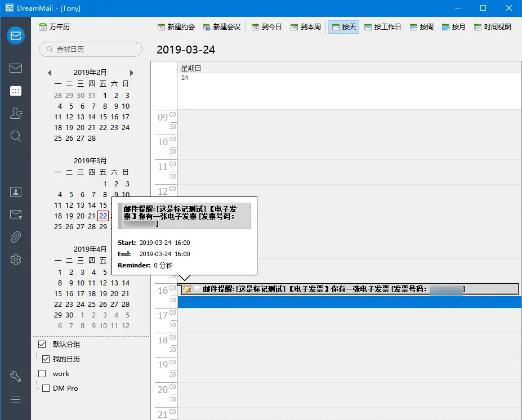Enable the work calendar checkbox

pos(42,373)
